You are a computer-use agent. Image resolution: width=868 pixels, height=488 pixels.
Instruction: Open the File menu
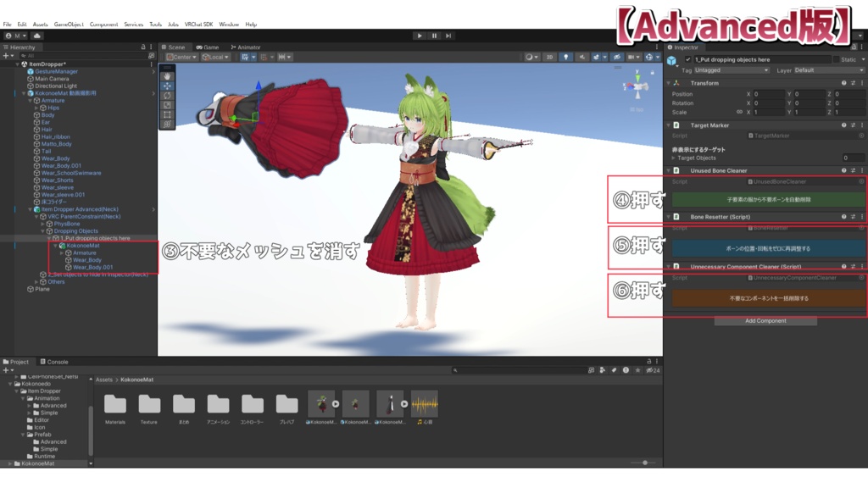click(7, 25)
